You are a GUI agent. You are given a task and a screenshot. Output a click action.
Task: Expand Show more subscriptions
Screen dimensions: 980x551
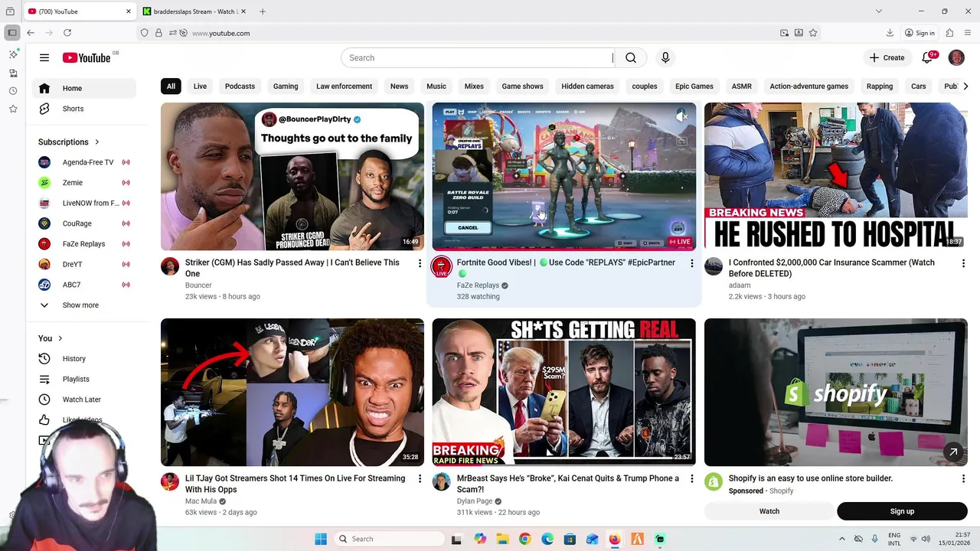(84, 305)
